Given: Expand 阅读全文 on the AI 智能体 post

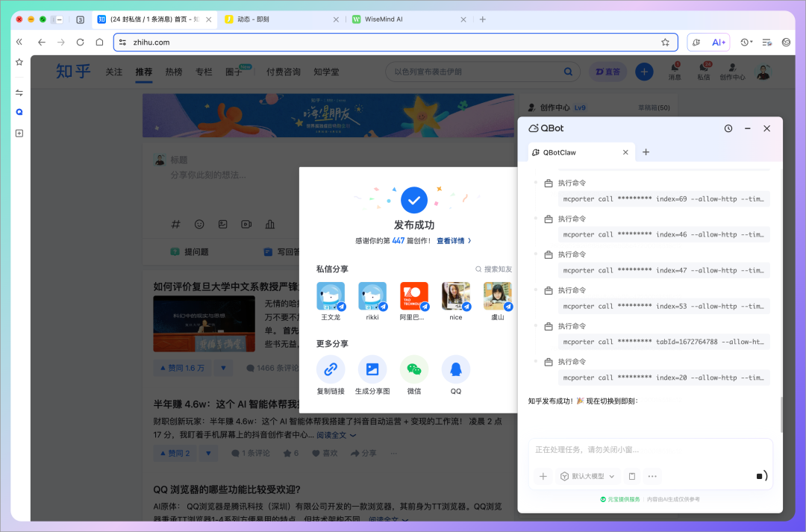Looking at the screenshot, I should [336, 435].
